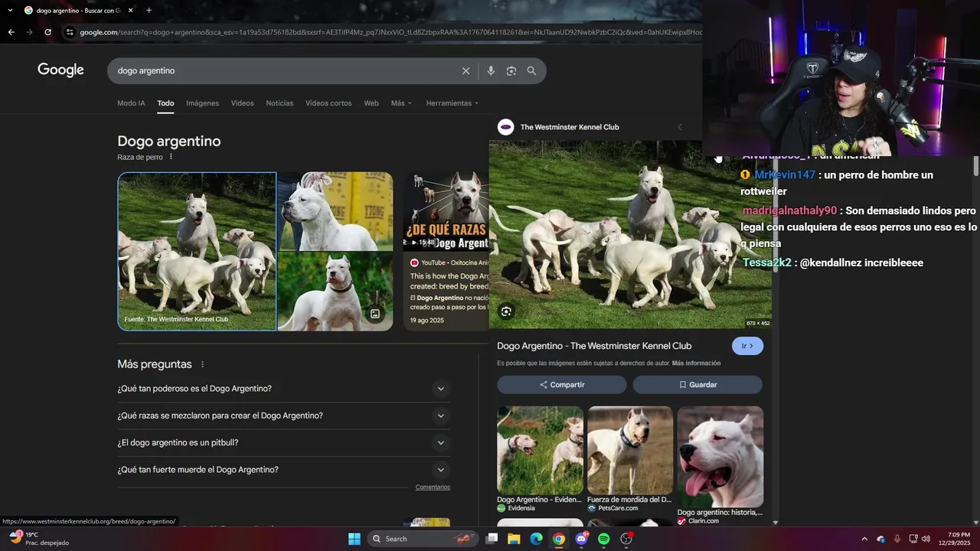
Task: Click the image gallery icon on the dog thumbnail
Action: (375, 314)
